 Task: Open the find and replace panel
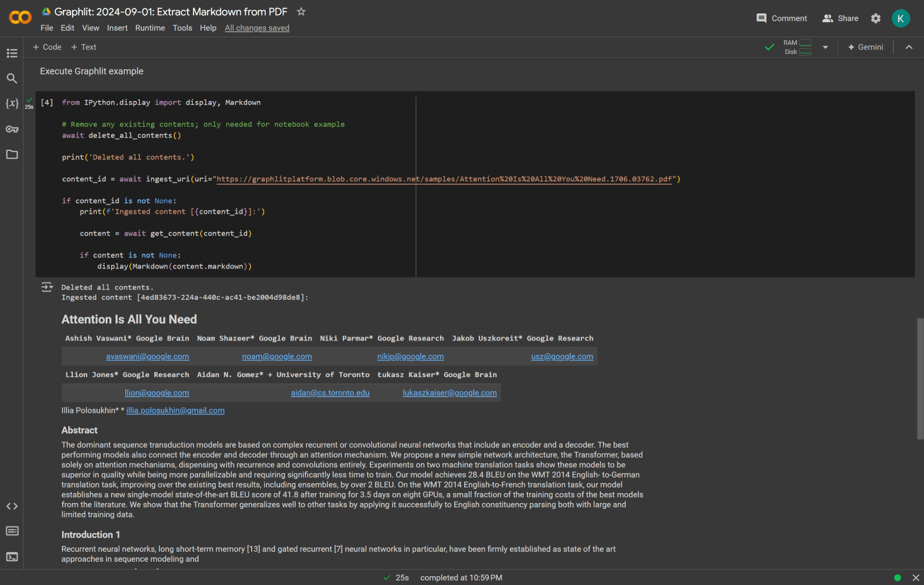[12, 78]
